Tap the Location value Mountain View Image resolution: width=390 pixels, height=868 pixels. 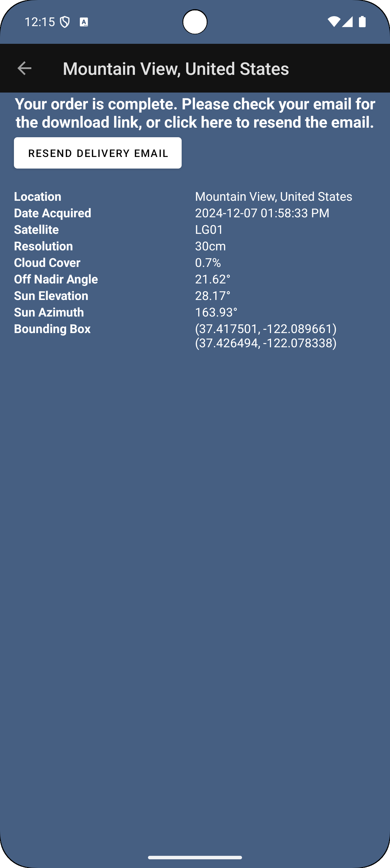(273, 196)
